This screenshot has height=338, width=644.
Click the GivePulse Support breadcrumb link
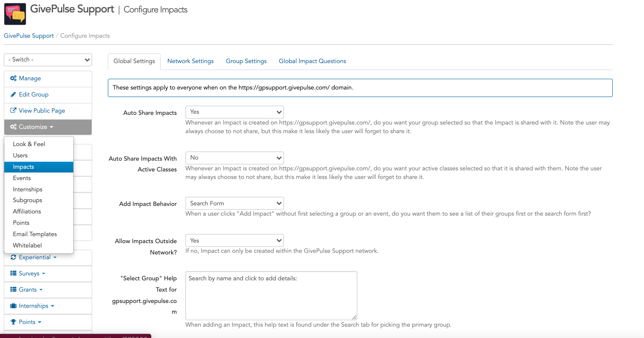coord(29,36)
